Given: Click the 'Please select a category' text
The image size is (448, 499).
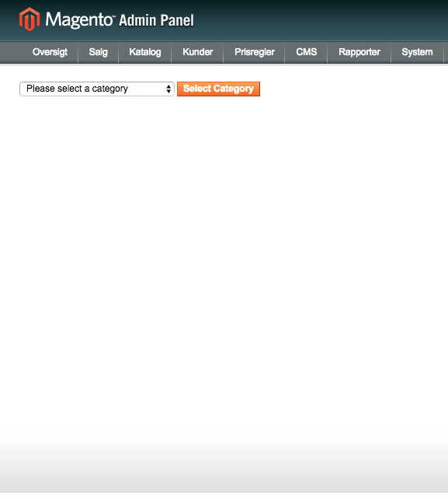Looking at the screenshot, I should pyautogui.click(x=77, y=89).
